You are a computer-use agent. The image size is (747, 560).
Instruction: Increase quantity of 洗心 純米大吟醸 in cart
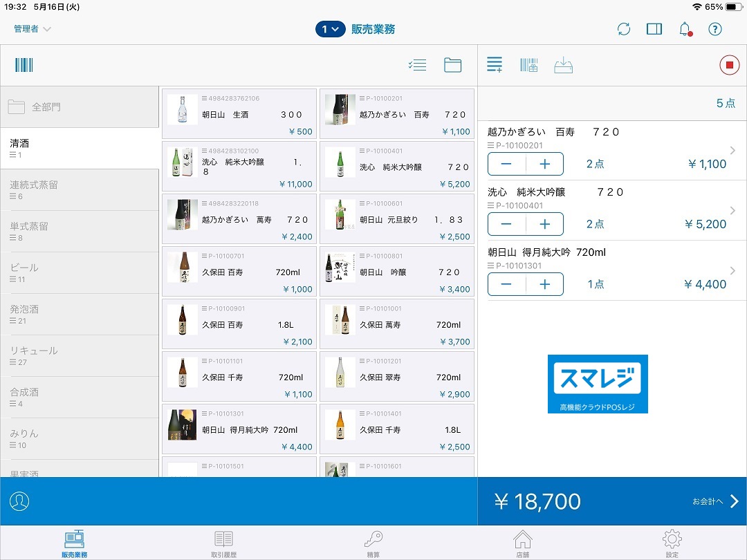tap(544, 224)
